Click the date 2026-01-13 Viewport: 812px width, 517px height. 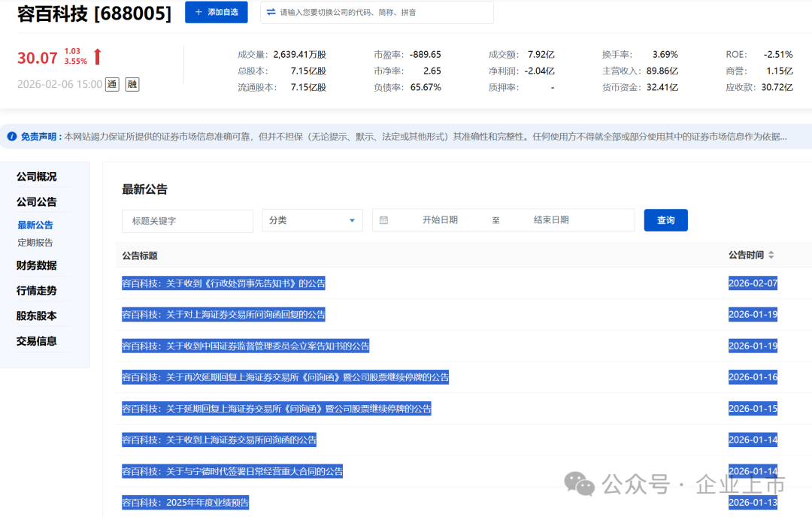pyautogui.click(x=753, y=503)
